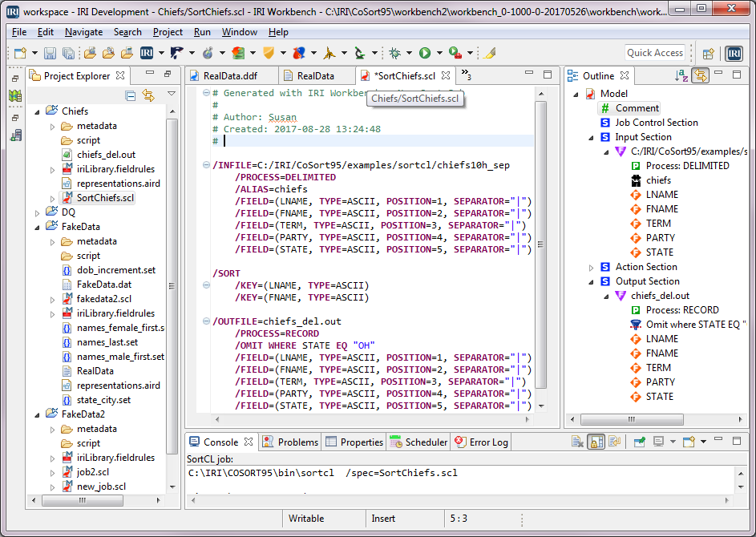756x537 pixels.
Task: Open the Project Explorer View Menu
Action: click(171, 94)
